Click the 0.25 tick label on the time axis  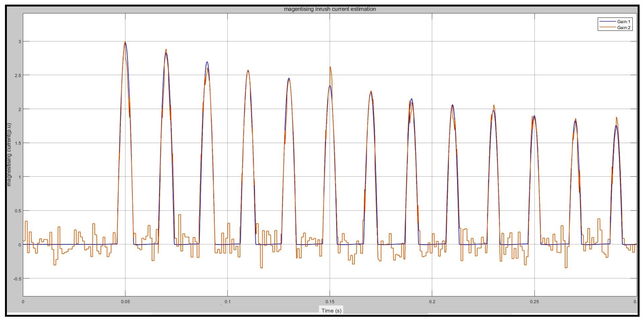534,302
